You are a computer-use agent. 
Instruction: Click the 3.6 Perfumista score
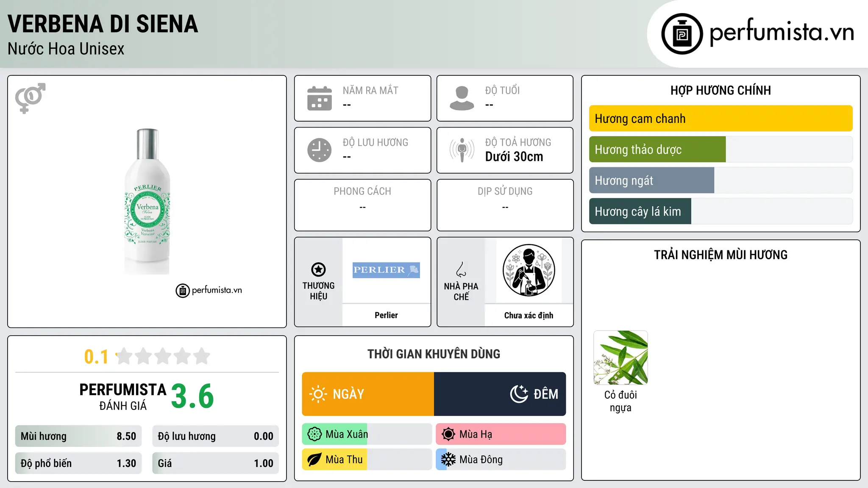(192, 396)
